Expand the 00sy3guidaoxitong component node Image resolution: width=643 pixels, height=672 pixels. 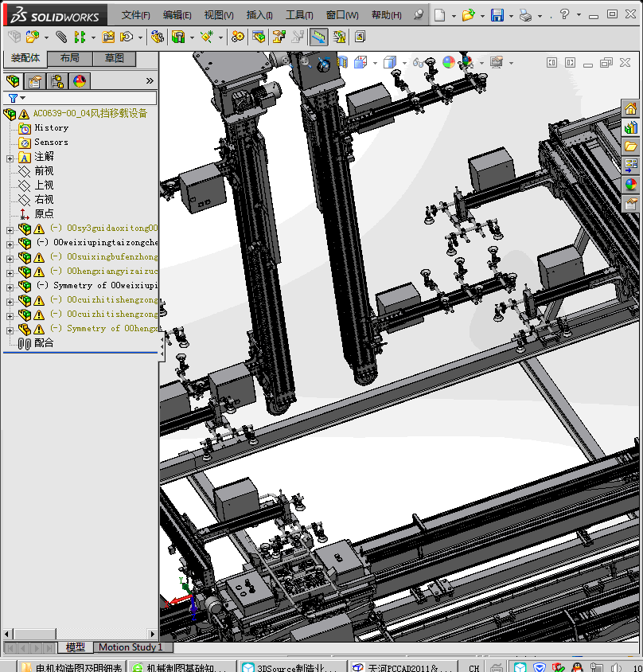click(10, 229)
